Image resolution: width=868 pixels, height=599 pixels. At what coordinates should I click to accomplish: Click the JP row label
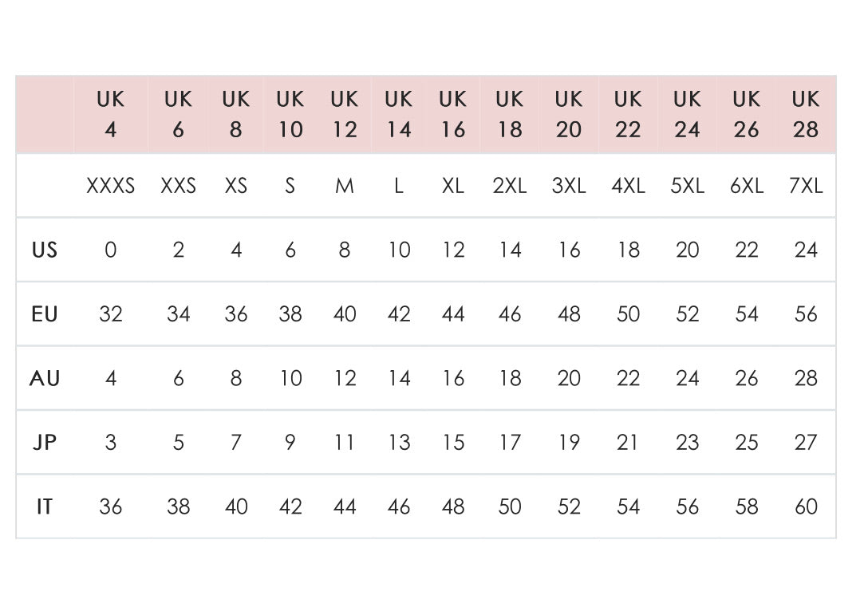coord(45,443)
